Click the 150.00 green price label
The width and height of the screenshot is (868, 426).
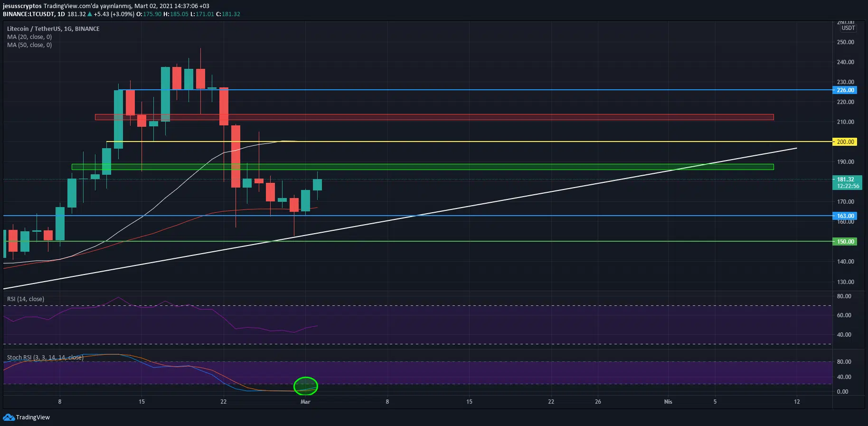pyautogui.click(x=845, y=241)
